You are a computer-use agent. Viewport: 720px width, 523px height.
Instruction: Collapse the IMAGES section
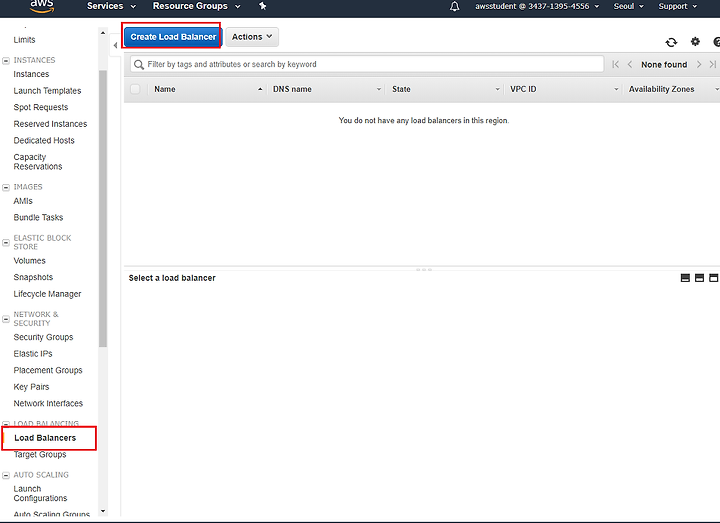point(6,187)
